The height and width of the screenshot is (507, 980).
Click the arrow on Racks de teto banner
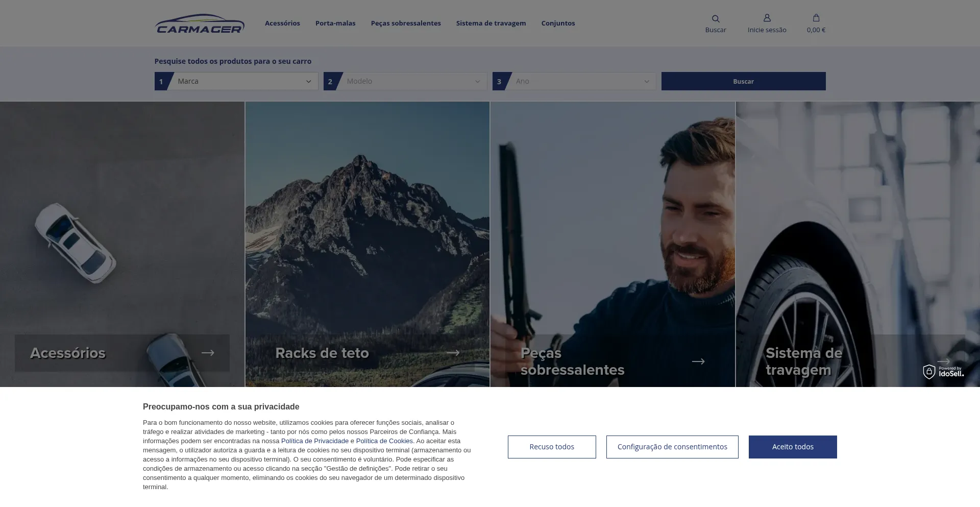[x=453, y=353]
